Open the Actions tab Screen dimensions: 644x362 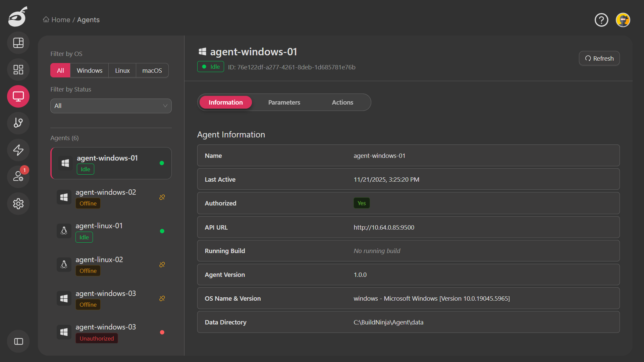tap(342, 102)
